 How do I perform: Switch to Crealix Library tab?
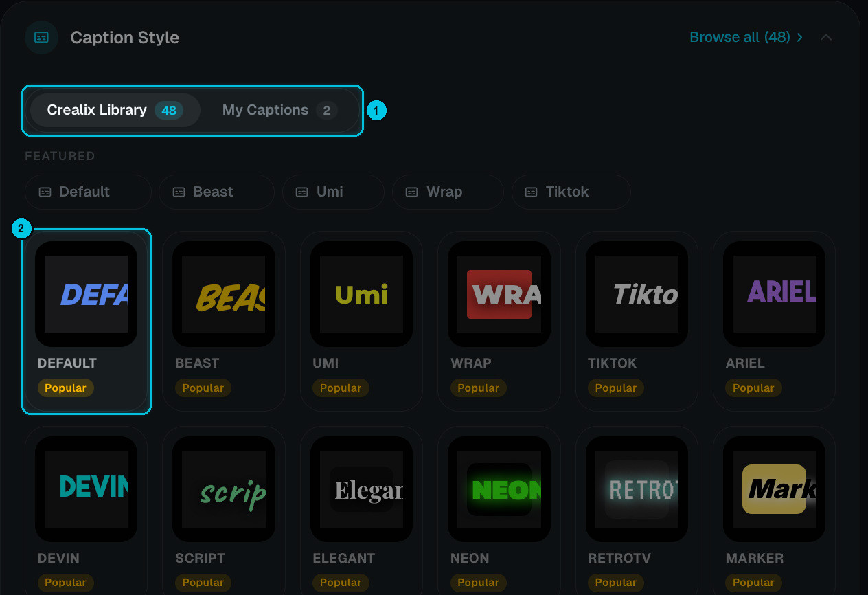click(115, 110)
